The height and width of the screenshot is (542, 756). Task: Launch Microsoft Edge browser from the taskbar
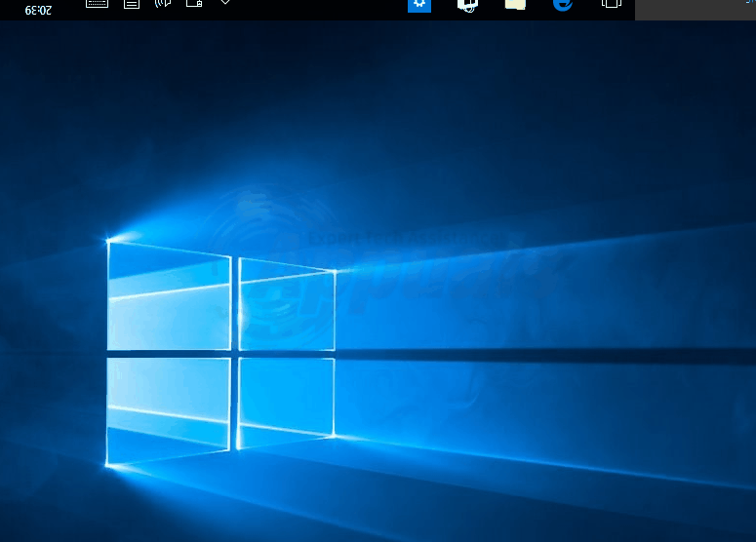pyautogui.click(x=563, y=4)
